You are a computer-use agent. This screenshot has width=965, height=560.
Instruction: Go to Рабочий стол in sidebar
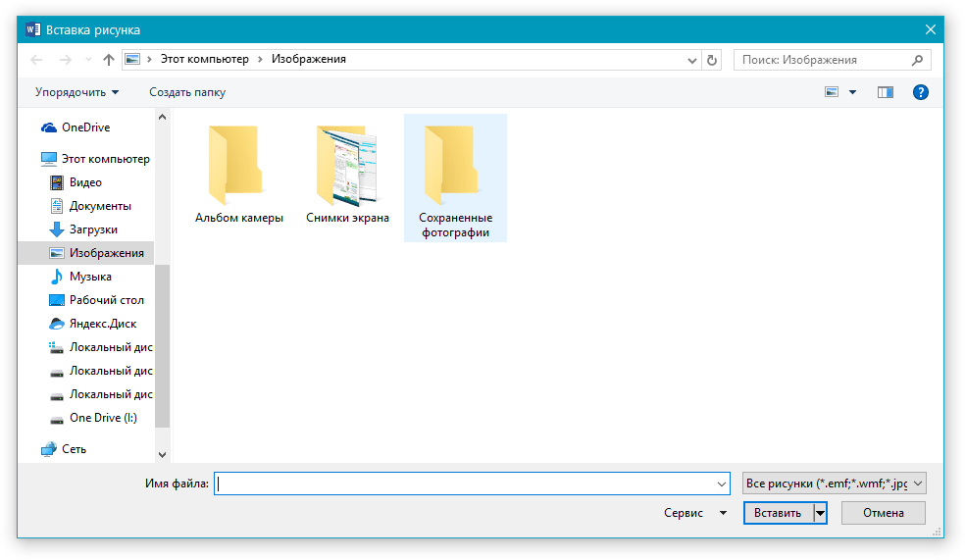pos(106,300)
